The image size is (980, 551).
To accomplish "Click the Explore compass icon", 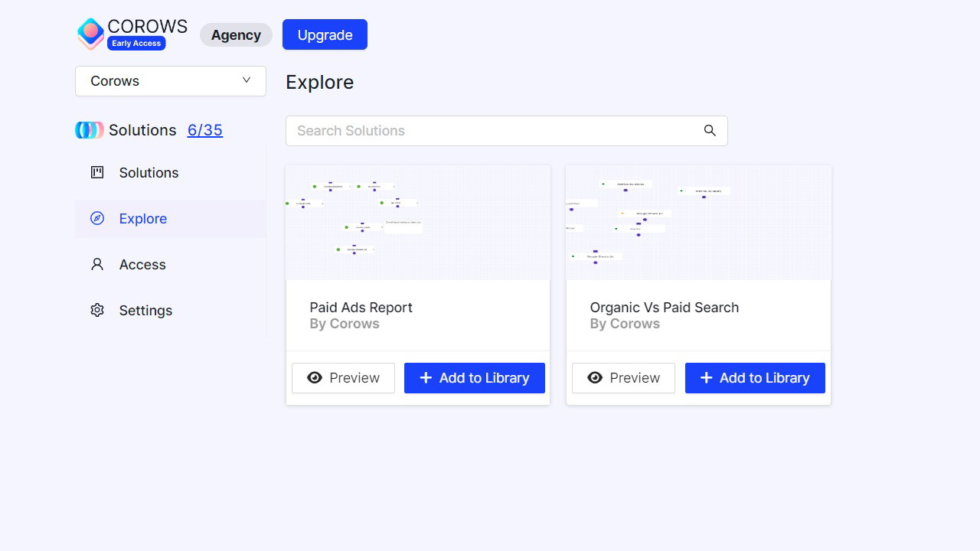I will click(97, 218).
